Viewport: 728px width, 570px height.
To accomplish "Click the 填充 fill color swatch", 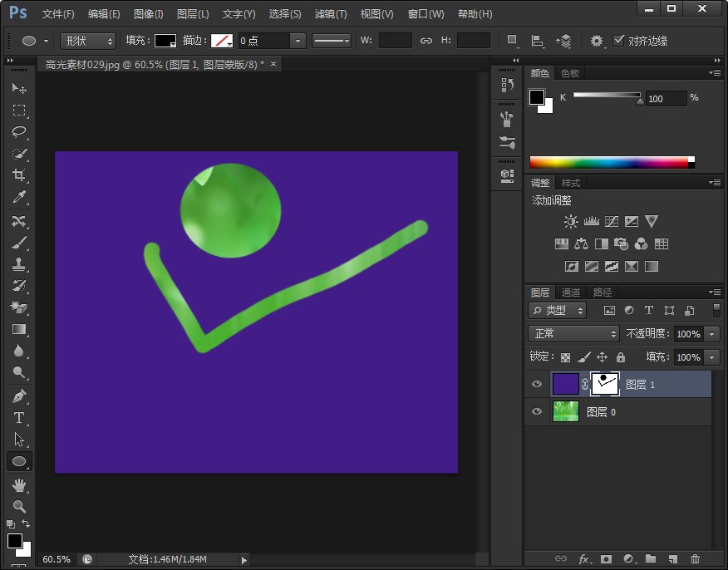I will 165,41.
